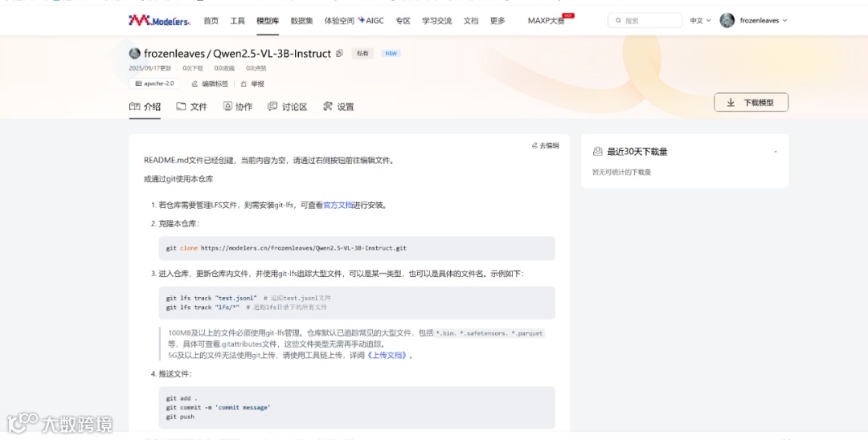Viewport: 868px width, 440px height.
Task: Open 模型库 navigation item
Action: click(268, 20)
